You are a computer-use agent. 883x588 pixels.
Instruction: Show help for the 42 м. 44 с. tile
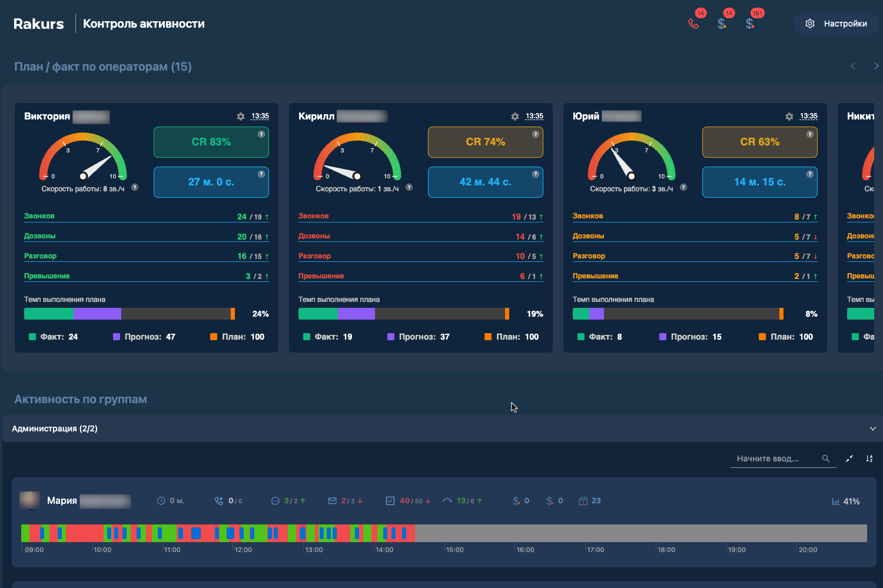[x=536, y=174]
